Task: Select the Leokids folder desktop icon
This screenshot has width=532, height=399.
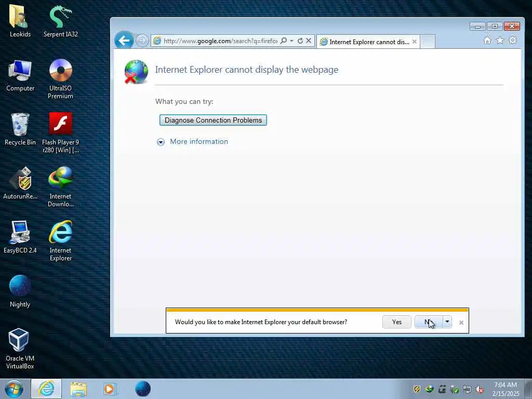Action: click(20, 21)
